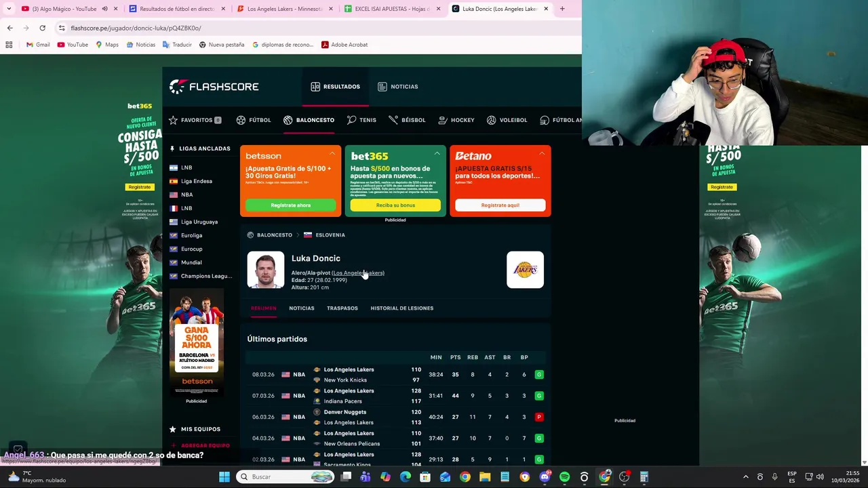The height and width of the screenshot is (488, 868).
Task: Collapse the Betano ad chevron
Action: click(542, 154)
